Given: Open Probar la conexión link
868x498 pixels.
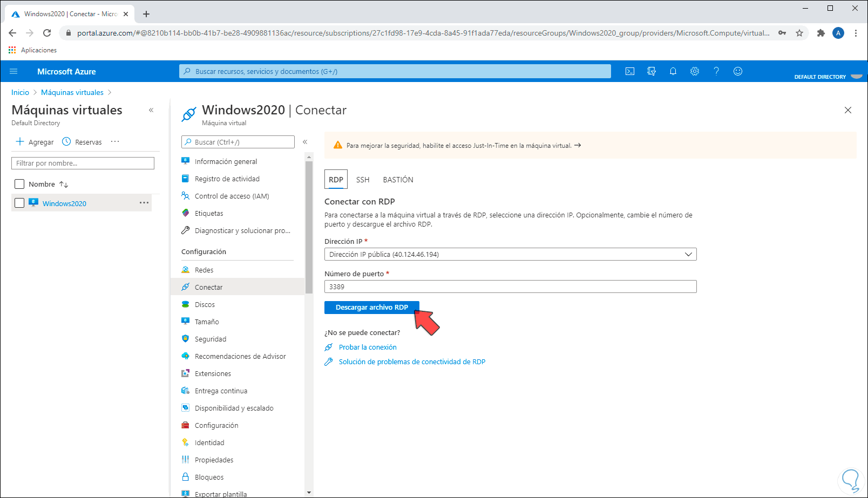Looking at the screenshot, I should tap(368, 347).
